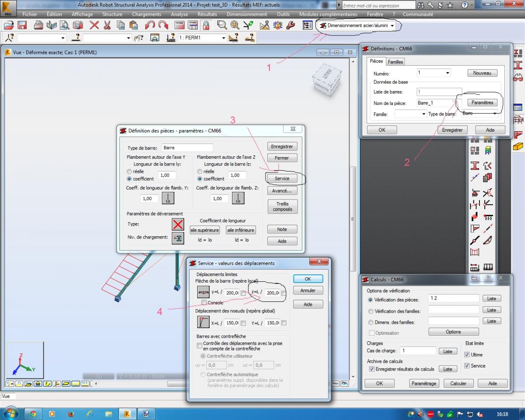The width and height of the screenshot is (525, 420).
Task: Open the Résultats menu
Action: click(207, 14)
